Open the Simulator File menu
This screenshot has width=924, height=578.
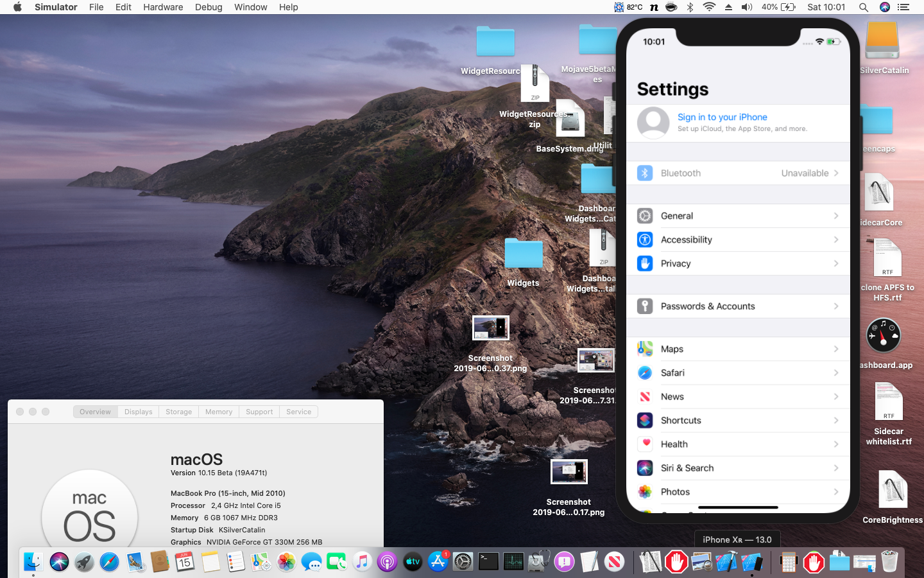[x=96, y=7]
